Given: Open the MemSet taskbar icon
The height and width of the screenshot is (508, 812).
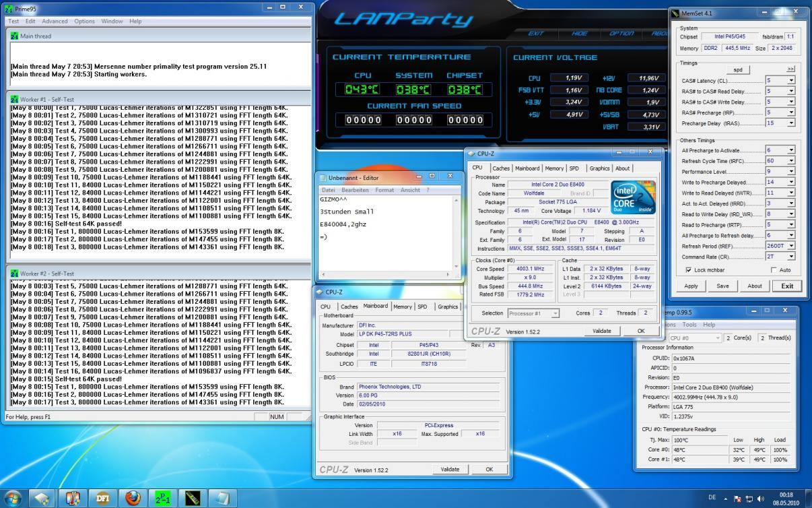Looking at the screenshot, I should (193, 498).
